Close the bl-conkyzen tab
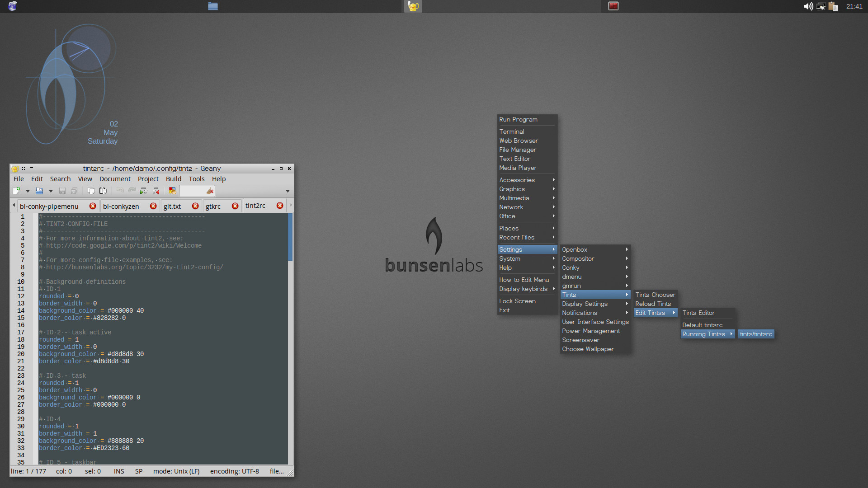The width and height of the screenshot is (868, 488). point(153,206)
